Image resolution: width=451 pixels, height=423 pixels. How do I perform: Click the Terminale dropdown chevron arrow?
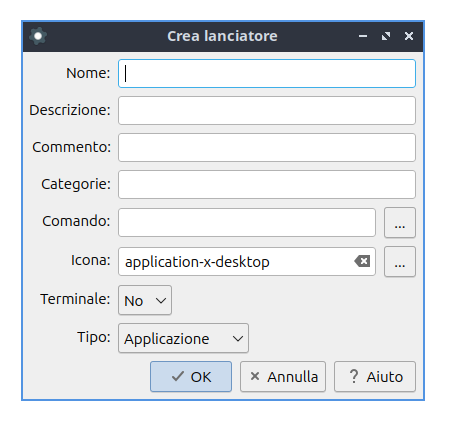point(161,301)
